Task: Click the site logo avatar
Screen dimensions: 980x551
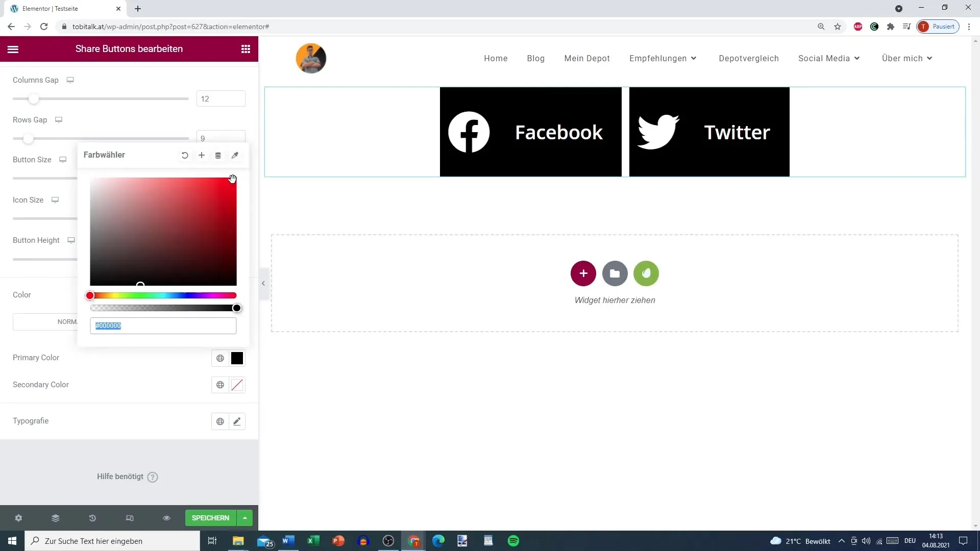Action: point(311,58)
